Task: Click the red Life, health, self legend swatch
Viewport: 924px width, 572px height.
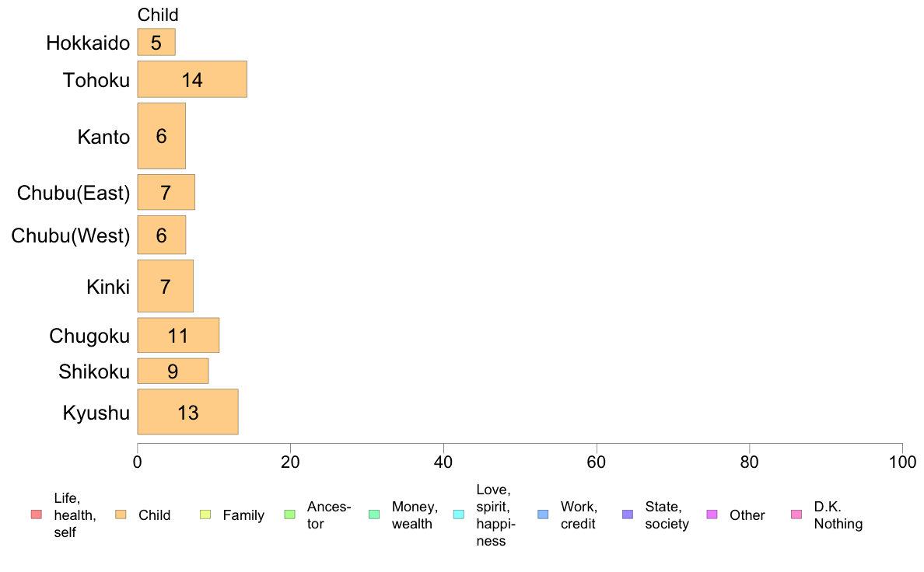Action: tap(36, 514)
